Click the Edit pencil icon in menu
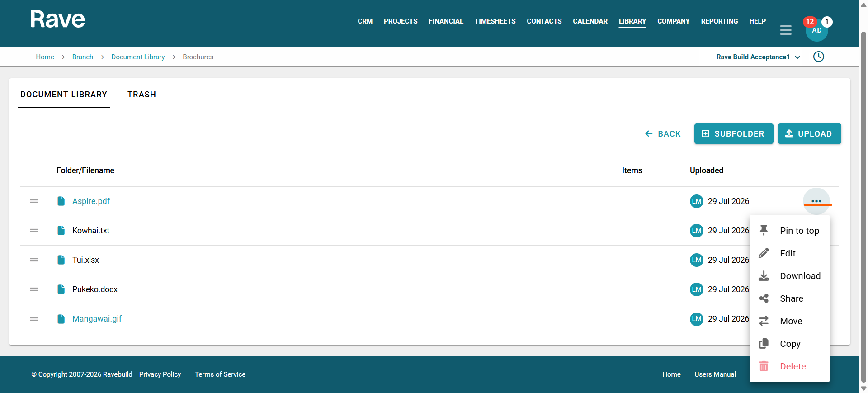Screen dimensions: 868x393 point(764,253)
